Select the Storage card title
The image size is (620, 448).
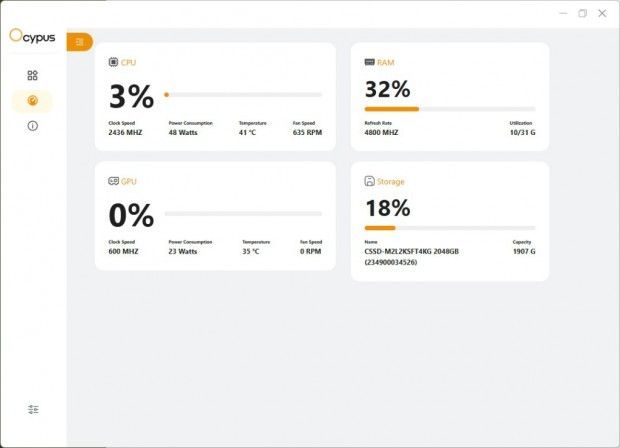(391, 181)
